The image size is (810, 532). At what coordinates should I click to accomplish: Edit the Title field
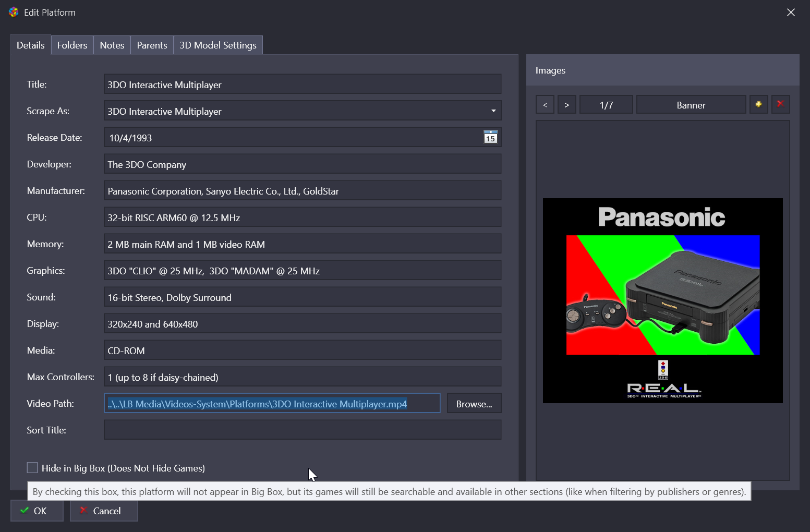click(303, 84)
